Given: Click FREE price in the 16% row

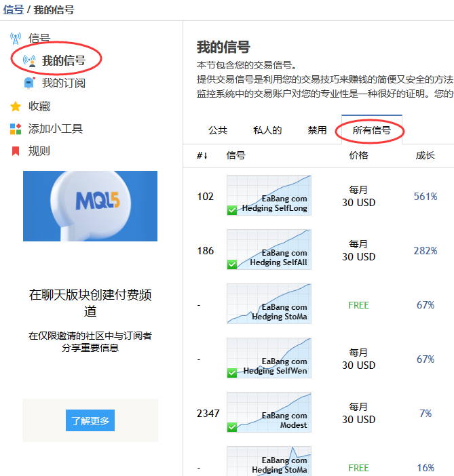Looking at the screenshot, I should (358, 468).
